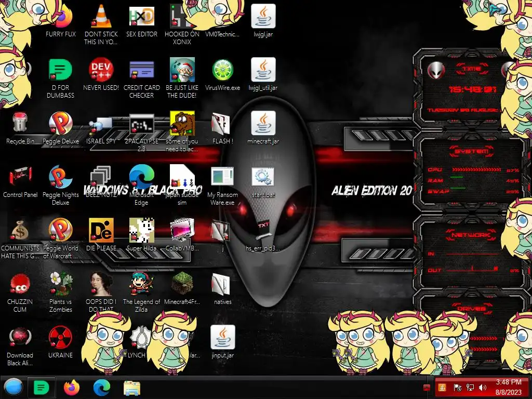Open Edge from the taskbar
The image size is (532, 399).
click(x=101, y=387)
